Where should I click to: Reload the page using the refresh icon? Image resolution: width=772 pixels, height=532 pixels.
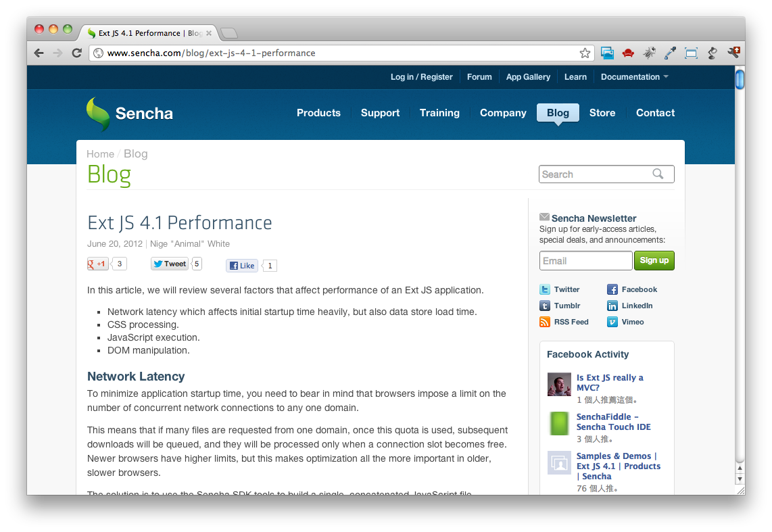76,52
